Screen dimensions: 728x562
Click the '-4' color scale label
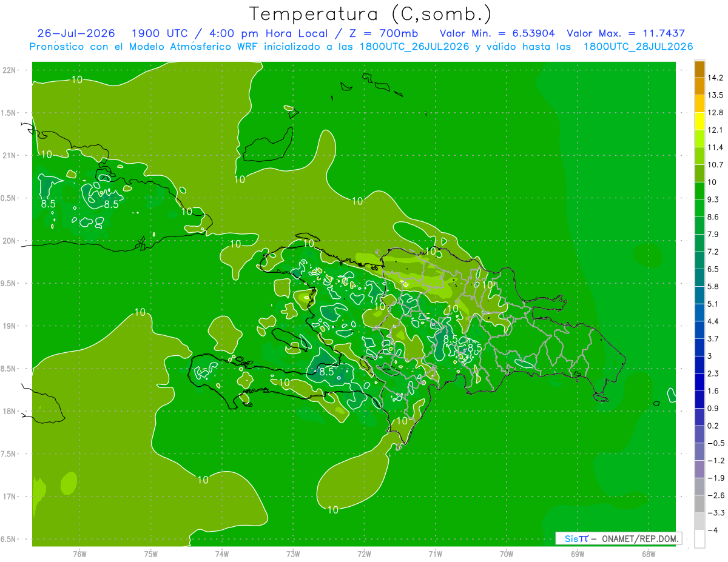pyautogui.click(x=713, y=530)
